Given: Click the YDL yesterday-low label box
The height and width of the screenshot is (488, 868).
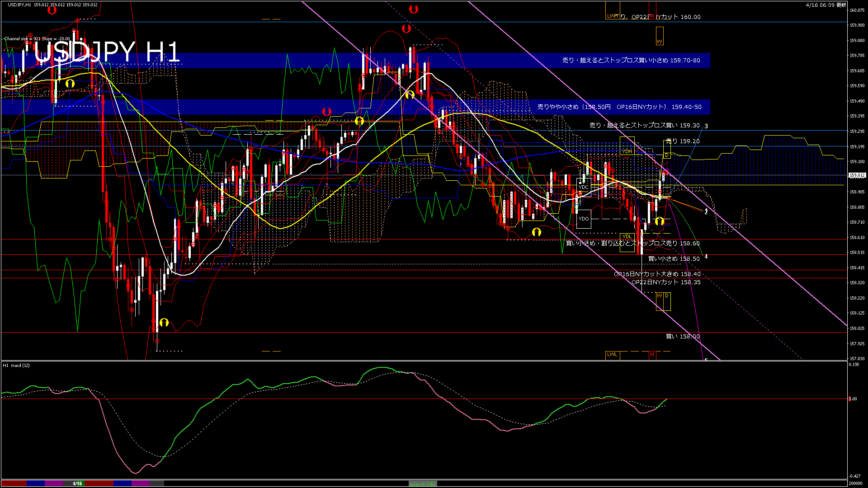Looking at the screenshot, I should pos(627,236).
